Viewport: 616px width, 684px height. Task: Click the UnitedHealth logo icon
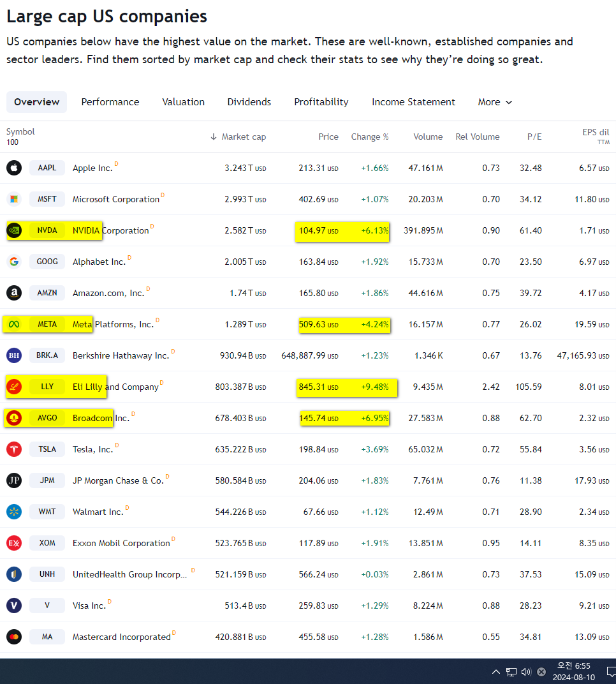pyautogui.click(x=14, y=574)
